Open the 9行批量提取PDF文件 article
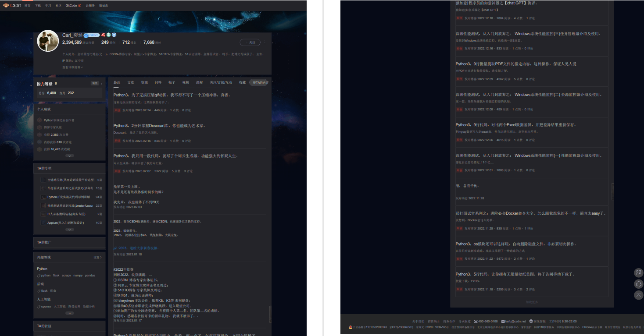 (x=518, y=64)
